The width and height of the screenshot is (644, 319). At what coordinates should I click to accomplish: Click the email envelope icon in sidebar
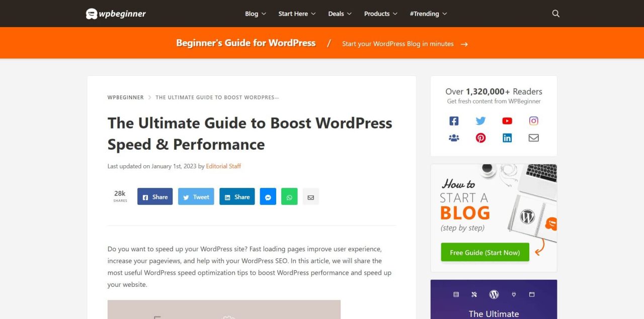(533, 138)
